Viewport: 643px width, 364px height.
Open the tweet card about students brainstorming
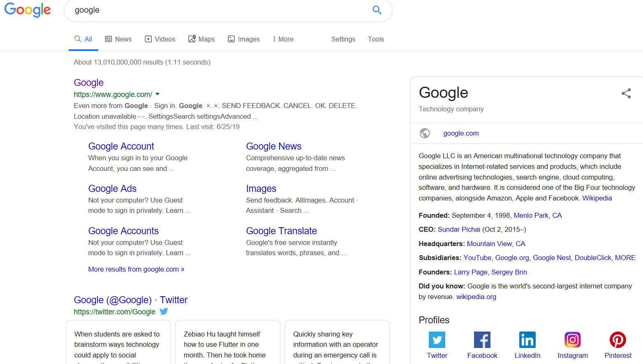118,342
